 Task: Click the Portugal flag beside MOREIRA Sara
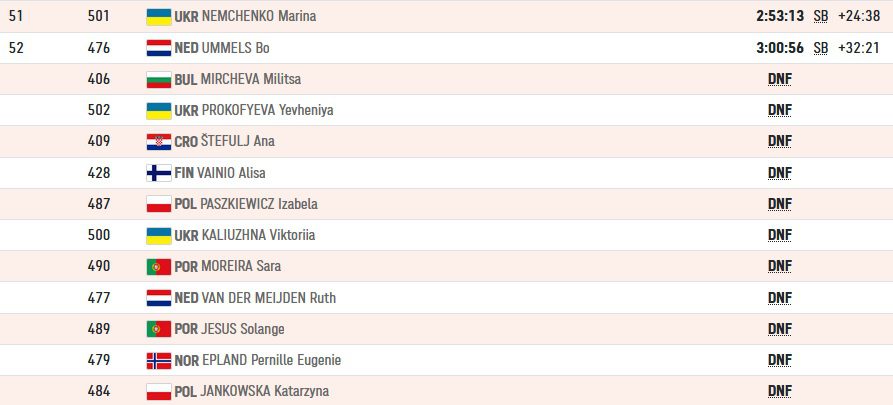(x=159, y=267)
